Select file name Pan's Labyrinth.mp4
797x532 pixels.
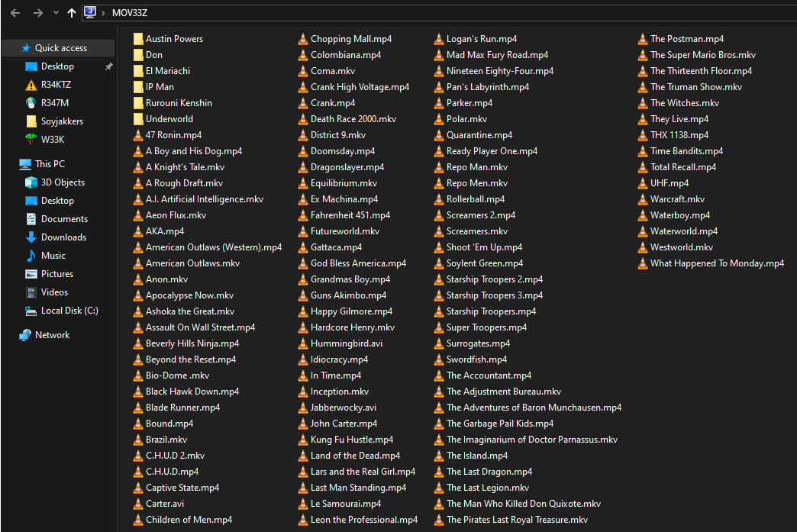click(488, 87)
